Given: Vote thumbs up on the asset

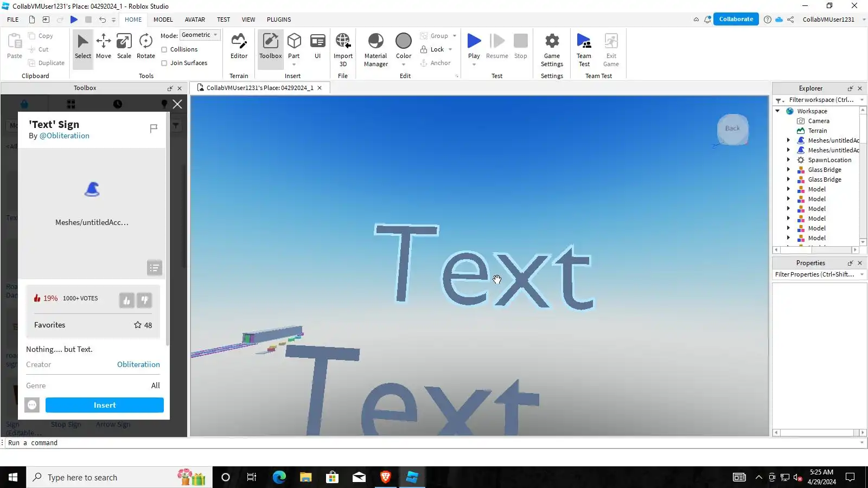Looking at the screenshot, I should point(126,300).
